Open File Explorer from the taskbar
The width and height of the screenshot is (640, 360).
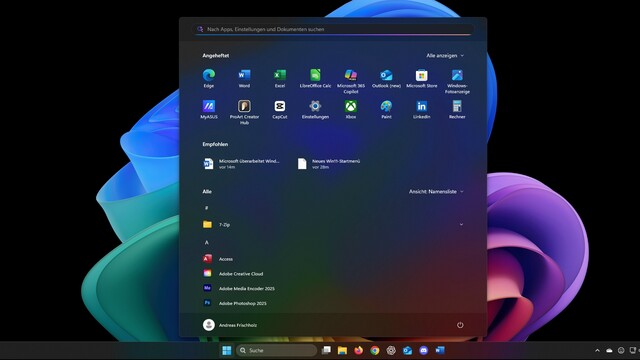342,350
